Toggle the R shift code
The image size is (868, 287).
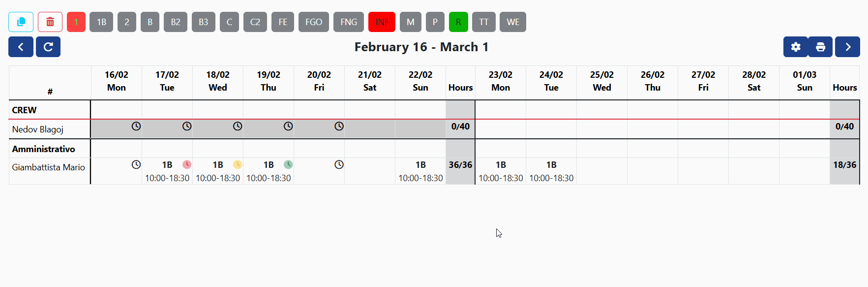[458, 22]
